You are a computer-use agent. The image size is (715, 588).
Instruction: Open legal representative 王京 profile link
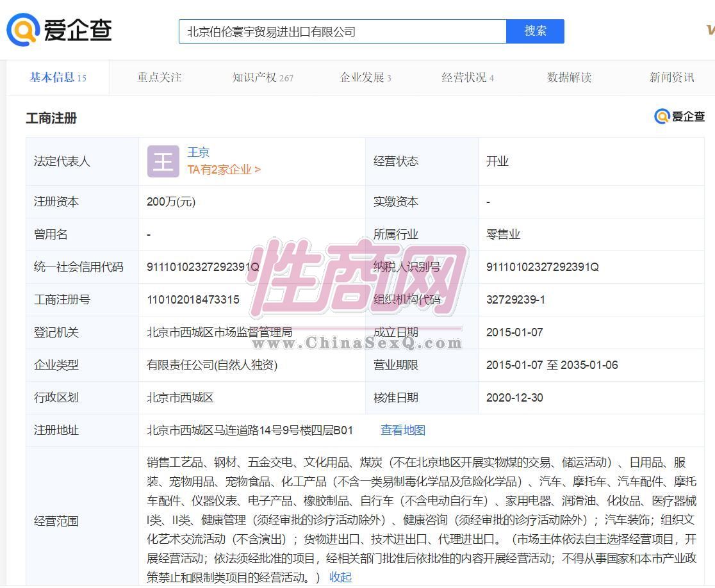pyautogui.click(x=199, y=152)
